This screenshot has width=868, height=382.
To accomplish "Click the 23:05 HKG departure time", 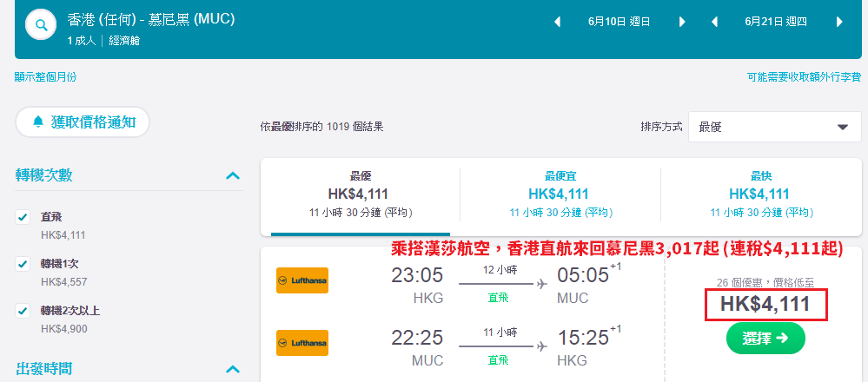I will [x=417, y=274].
